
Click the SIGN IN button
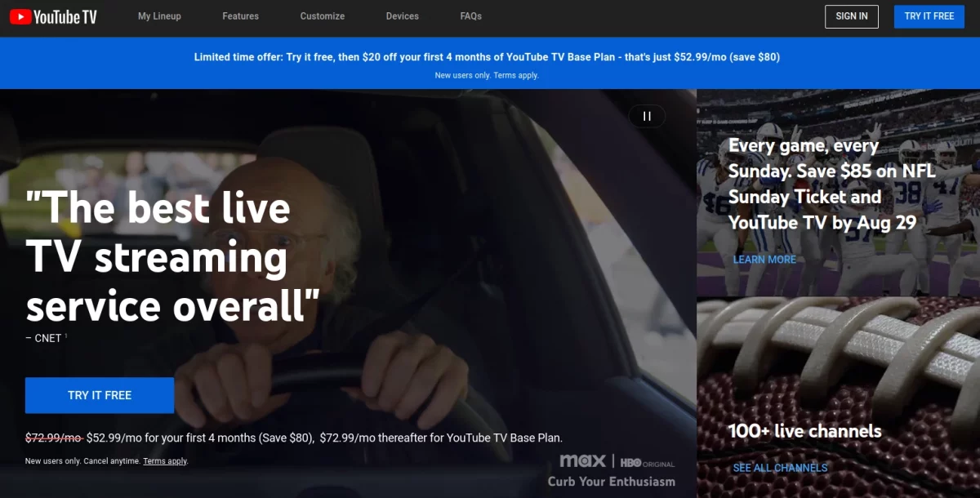pyautogui.click(x=852, y=16)
